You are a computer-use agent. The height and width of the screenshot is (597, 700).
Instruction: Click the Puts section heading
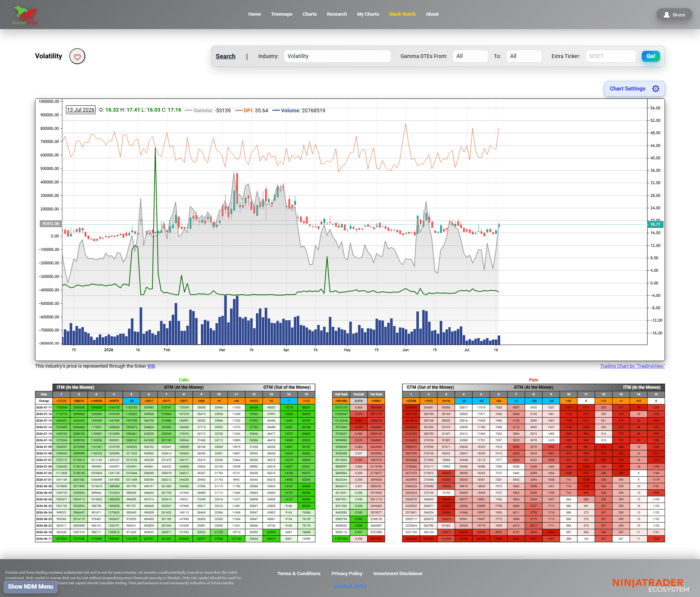(x=533, y=380)
